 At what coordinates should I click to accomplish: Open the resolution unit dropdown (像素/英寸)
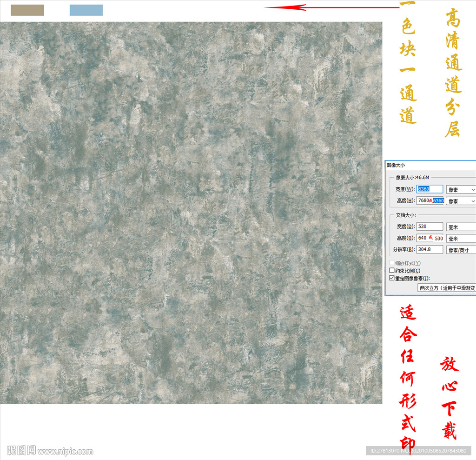pos(461,250)
